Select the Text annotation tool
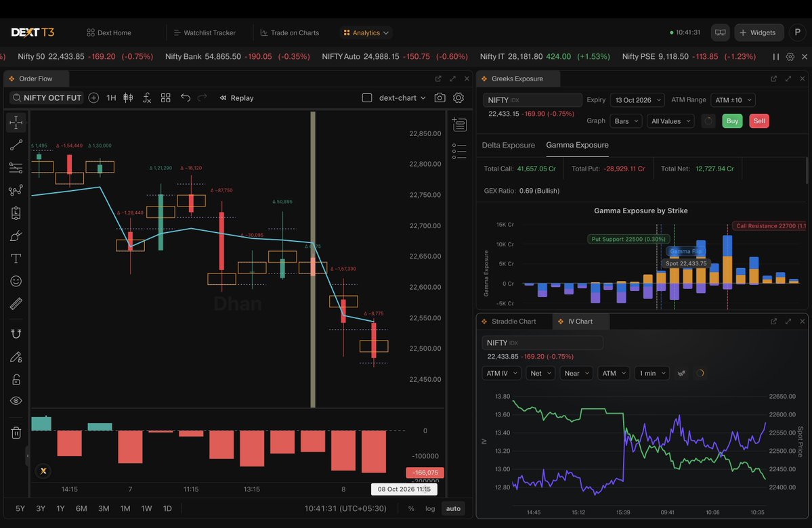The height and width of the screenshot is (528, 812). pyautogui.click(x=16, y=259)
